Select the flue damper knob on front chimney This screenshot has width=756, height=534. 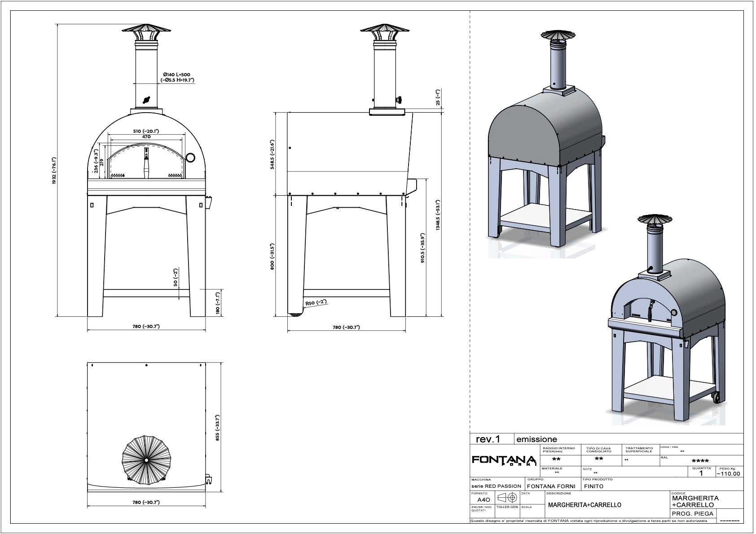tap(146, 100)
